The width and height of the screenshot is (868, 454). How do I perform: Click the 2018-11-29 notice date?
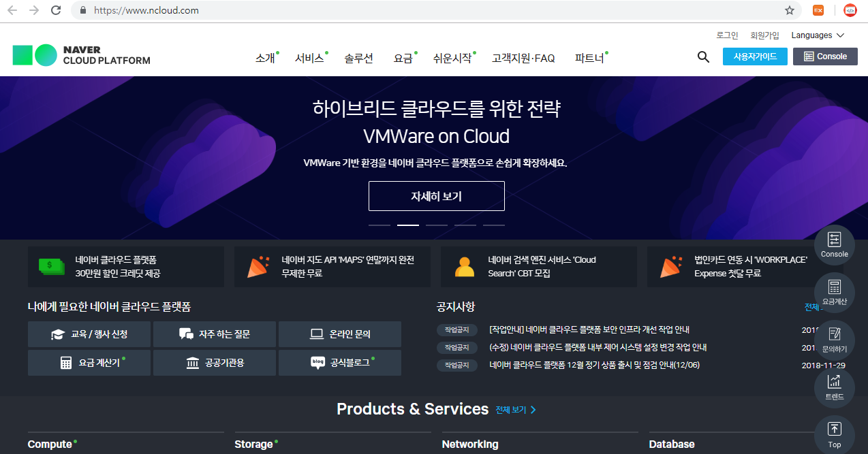tap(824, 365)
